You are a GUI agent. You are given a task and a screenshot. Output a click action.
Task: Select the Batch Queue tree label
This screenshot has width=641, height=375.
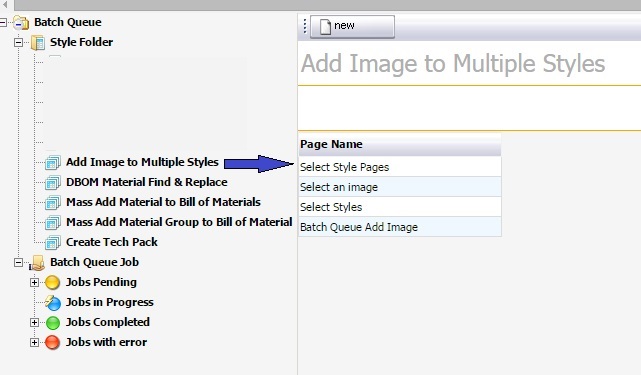[x=67, y=22]
